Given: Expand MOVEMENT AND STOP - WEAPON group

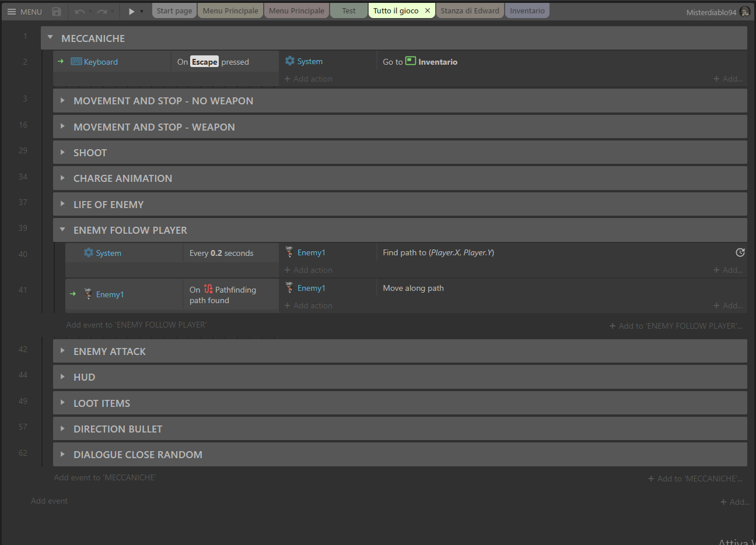Looking at the screenshot, I should pos(62,126).
